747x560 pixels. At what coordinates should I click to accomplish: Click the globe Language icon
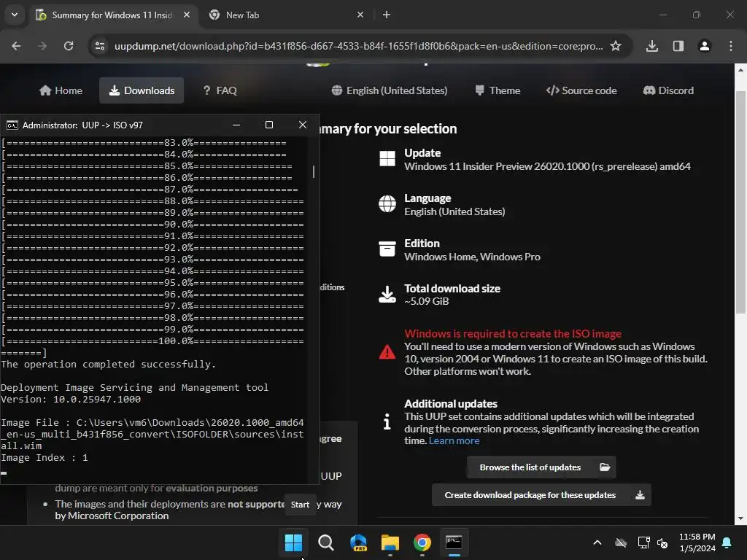click(x=387, y=204)
